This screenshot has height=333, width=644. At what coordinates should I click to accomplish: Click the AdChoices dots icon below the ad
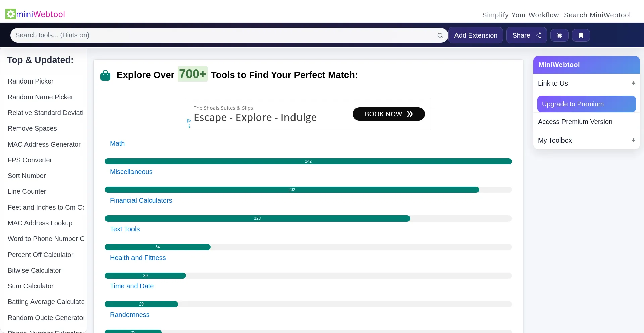click(x=189, y=126)
